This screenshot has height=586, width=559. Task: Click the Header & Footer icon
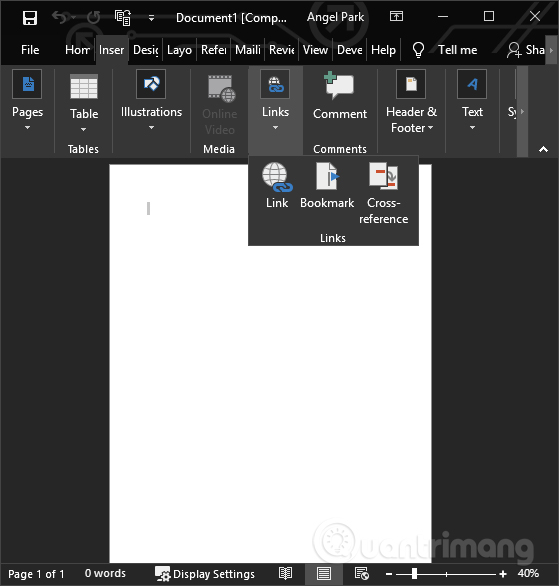point(411,84)
